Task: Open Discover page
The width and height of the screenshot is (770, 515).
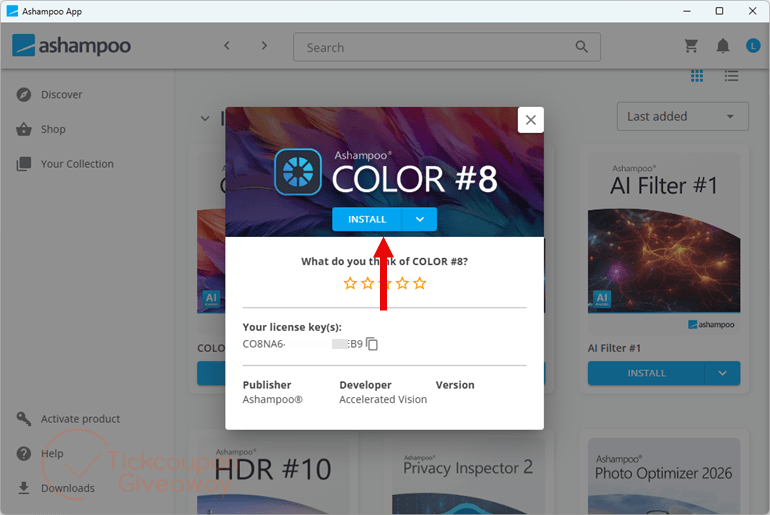Action: tap(61, 94)
